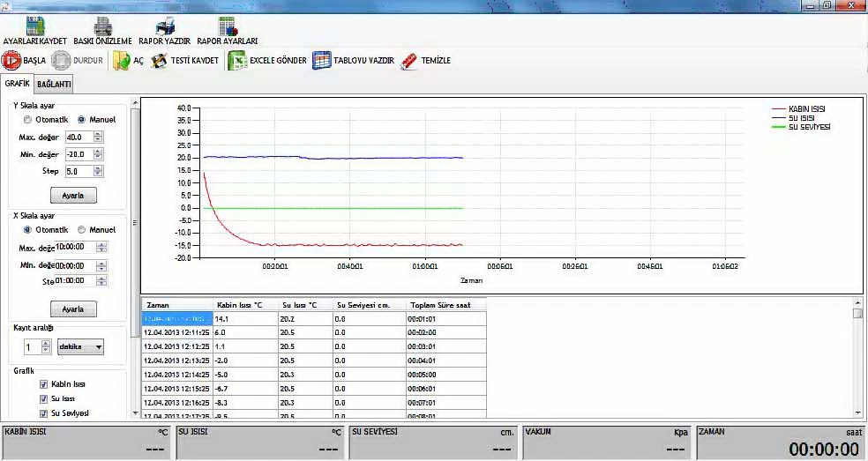Click the Rapor Yazdır printer icon

point(165,26)
